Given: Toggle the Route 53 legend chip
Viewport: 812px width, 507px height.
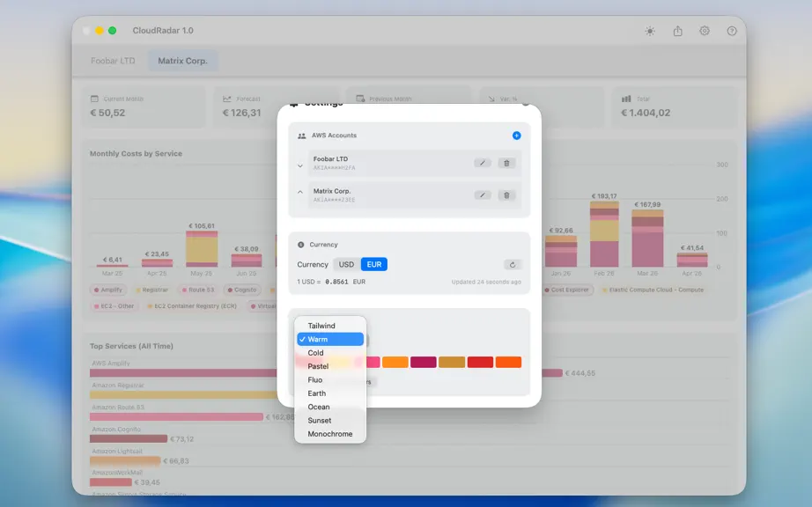Looking at the screenshot, I should click(x=198, y=290).
